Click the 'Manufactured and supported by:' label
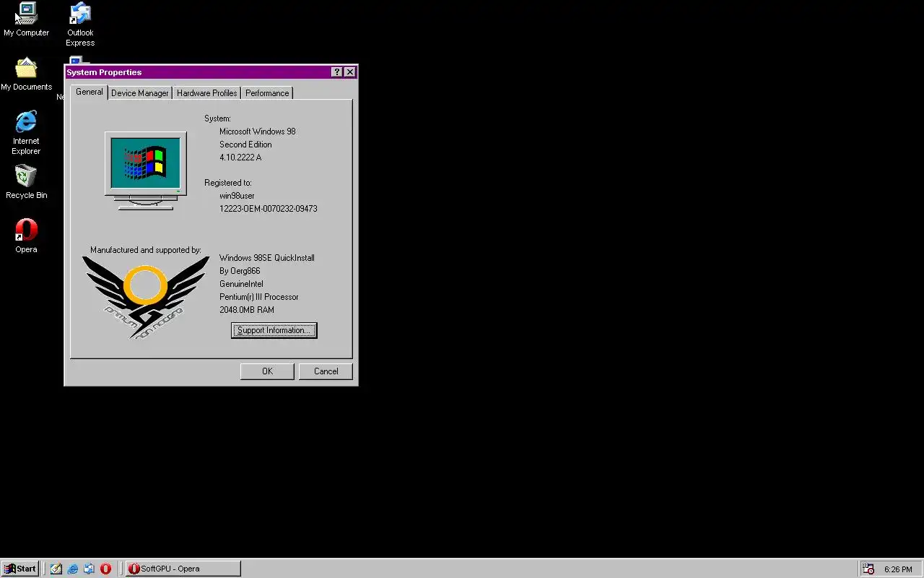Viewport: 924px width, 578px height. coord(146,250)
